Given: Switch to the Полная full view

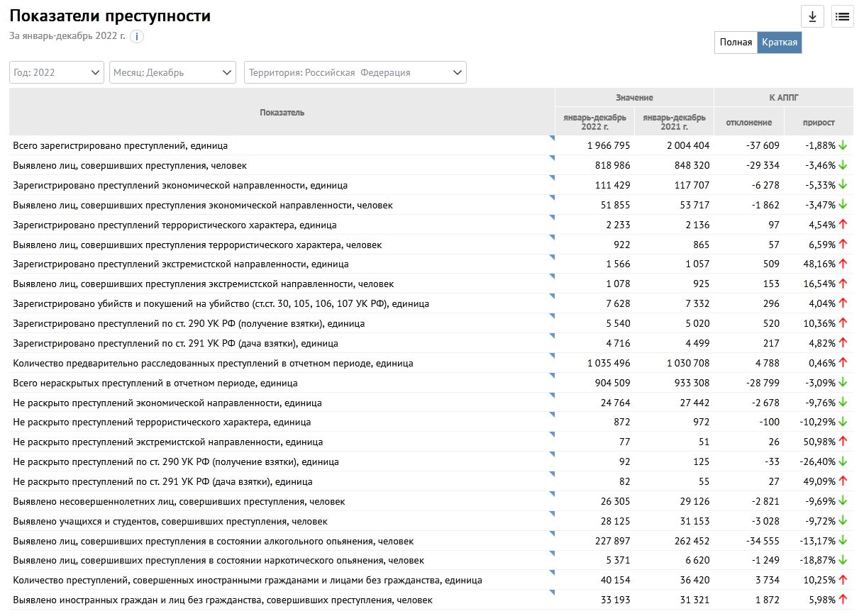Looking at the screenshot, I should point(736,43).
